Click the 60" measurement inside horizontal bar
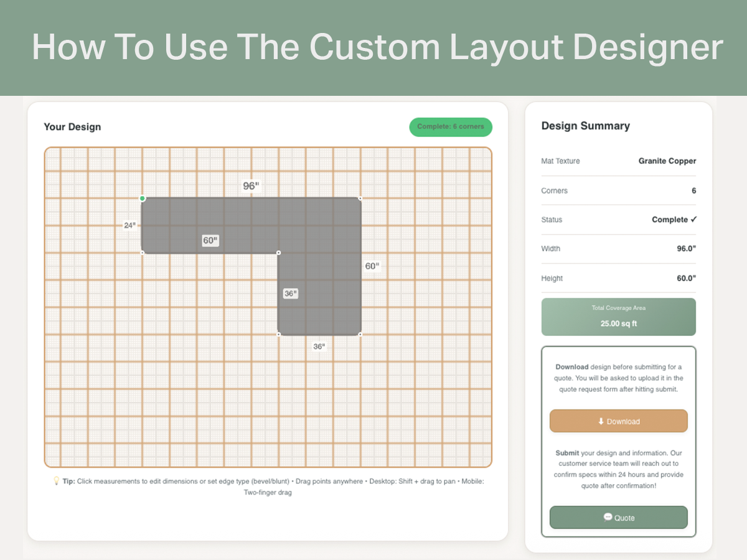747x560 pixels. coord(210,240)
